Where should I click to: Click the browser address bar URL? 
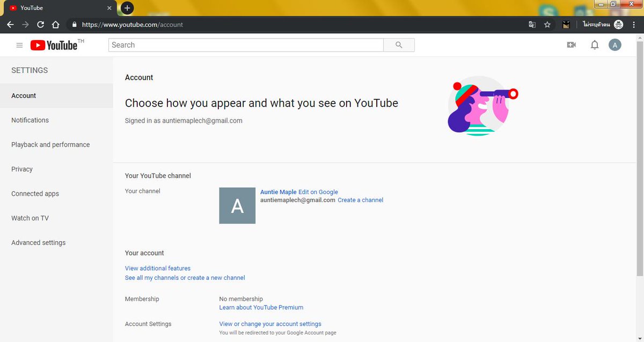[133, 25]
